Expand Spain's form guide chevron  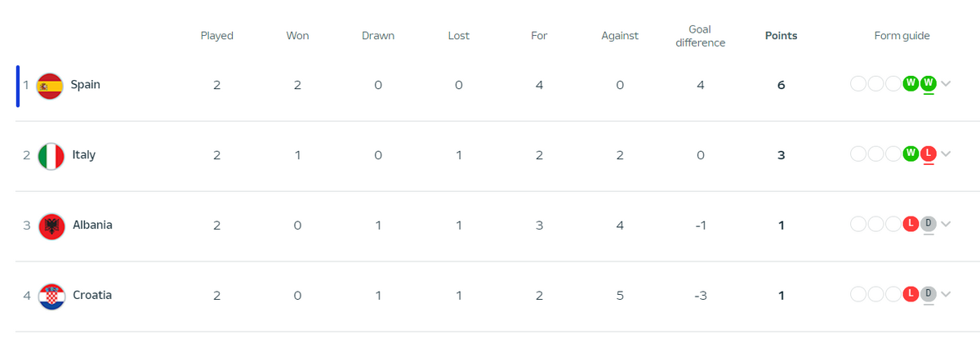click(946, 84)
